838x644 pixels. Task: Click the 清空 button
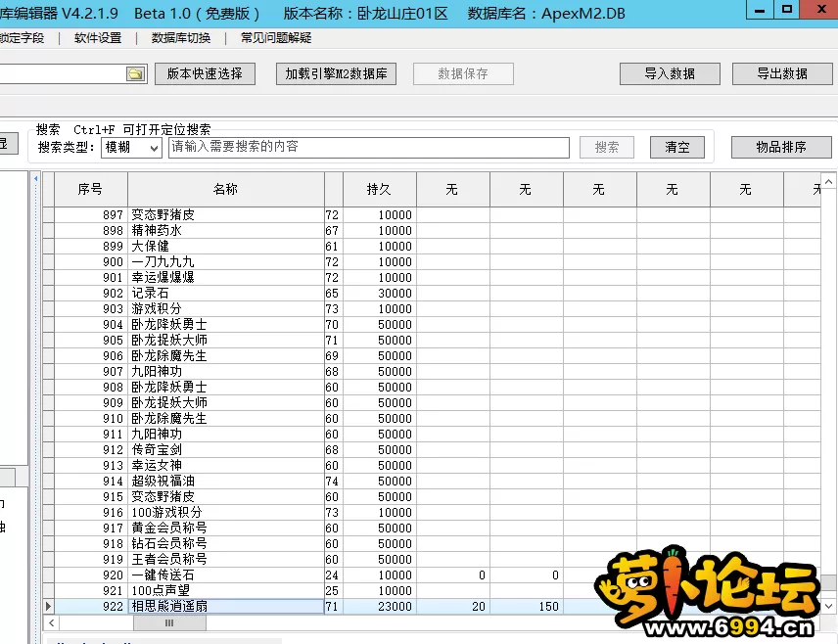[677, 147]
